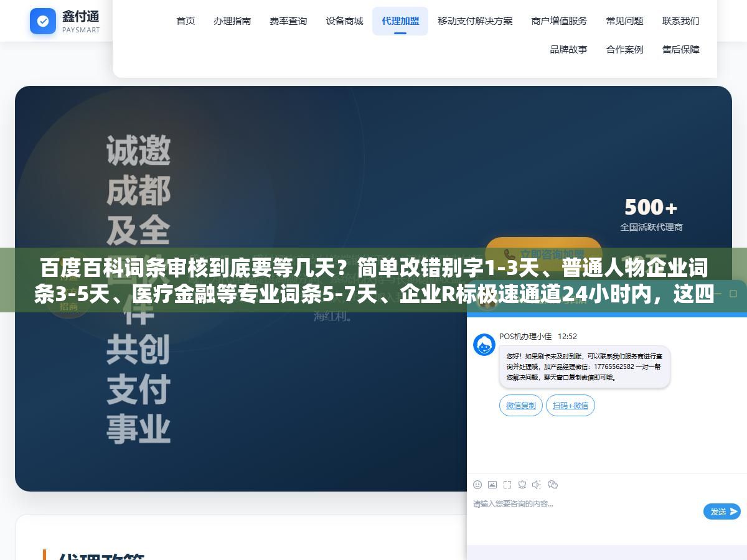Click the 扫码+微信 chat button

(x=570, y=406)
